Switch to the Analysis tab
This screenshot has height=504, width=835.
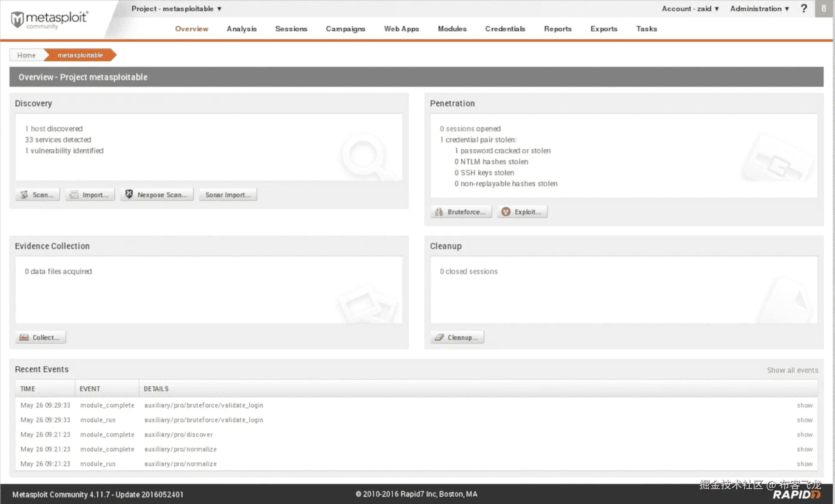pyautogui.click(x=242, y=29)
